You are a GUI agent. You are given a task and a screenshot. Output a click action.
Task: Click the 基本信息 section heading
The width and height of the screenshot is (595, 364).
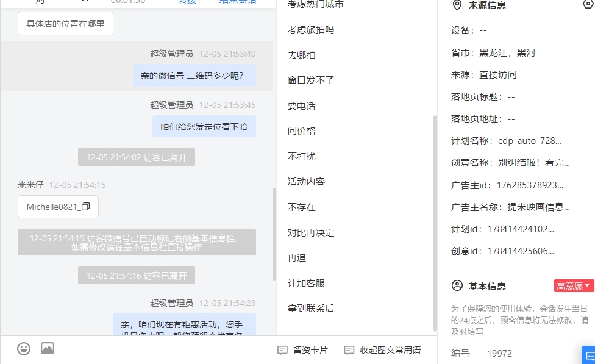(487, 286)
